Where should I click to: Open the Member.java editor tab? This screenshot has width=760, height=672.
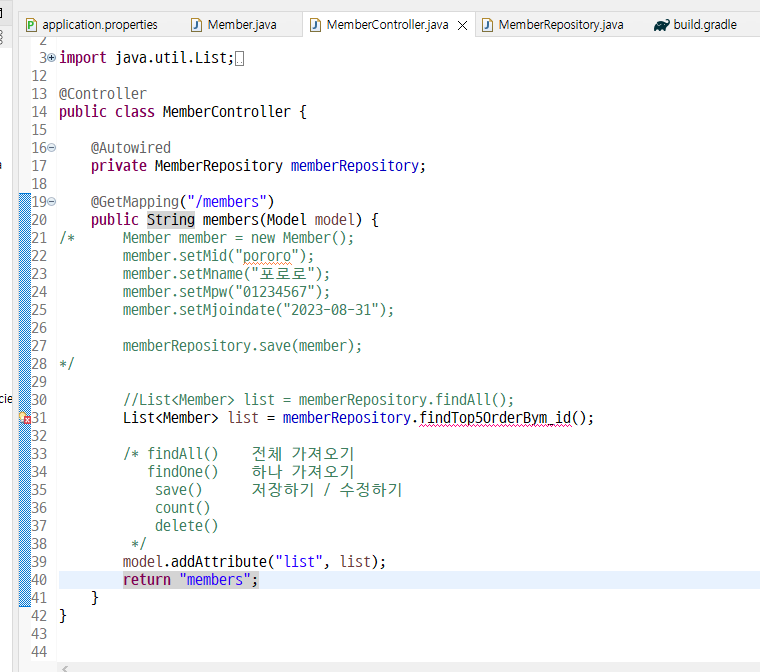(x=242, y=25)
